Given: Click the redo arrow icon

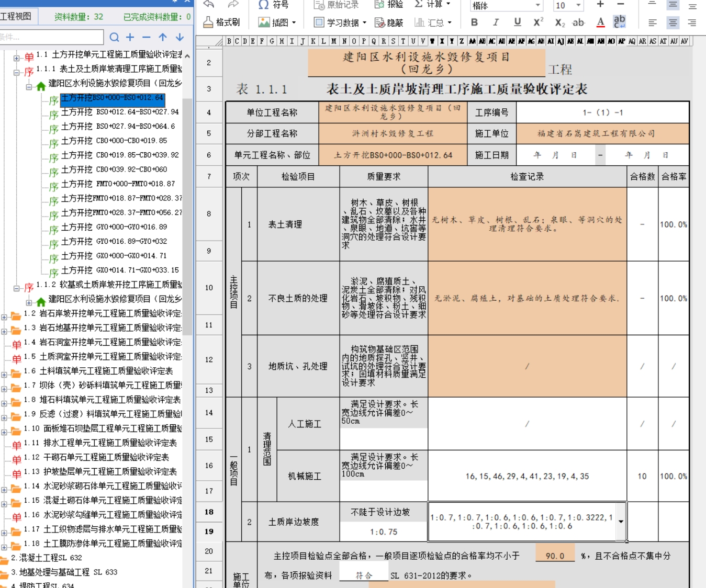Looking at the screenshot, I should pyautogui.click(x=233, y=4).
